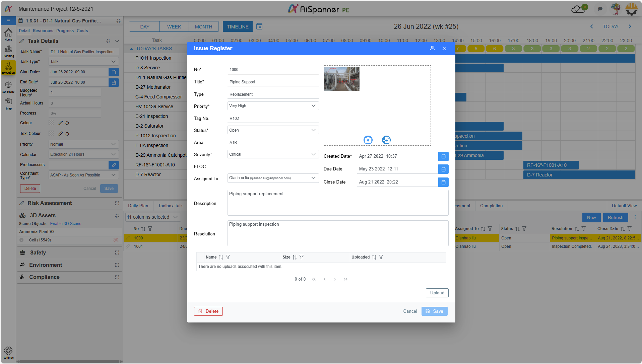Open the Assigned To dropdown

(x=313, y=178)
